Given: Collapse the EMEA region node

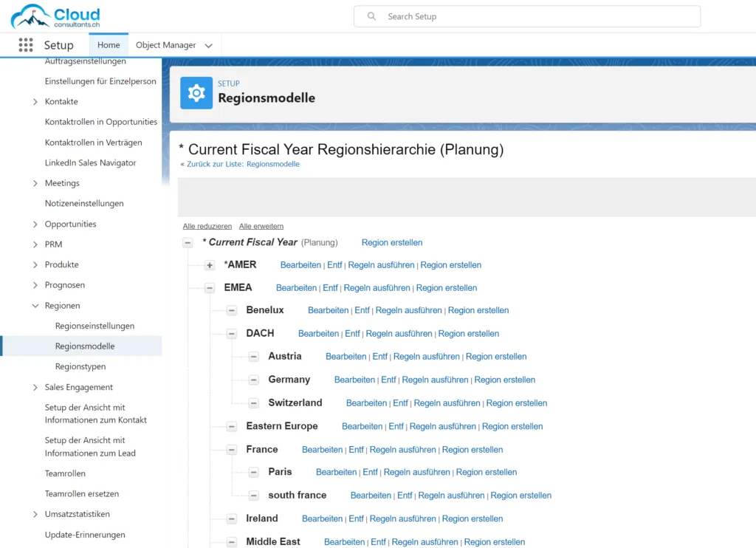Looking at the screenshot, I should click(210, 288).
